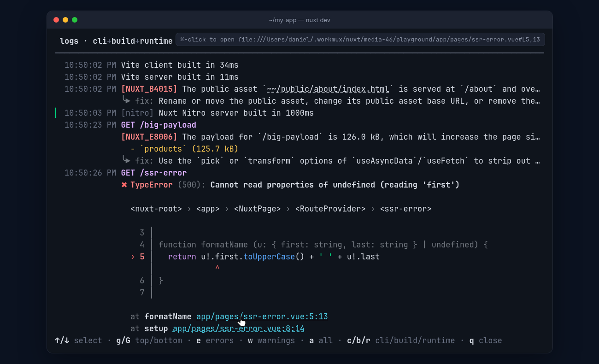Click the toUpperCase call in the code
Image resolution: width=599 pixels, height=364 pixels.
click(269, 257)
